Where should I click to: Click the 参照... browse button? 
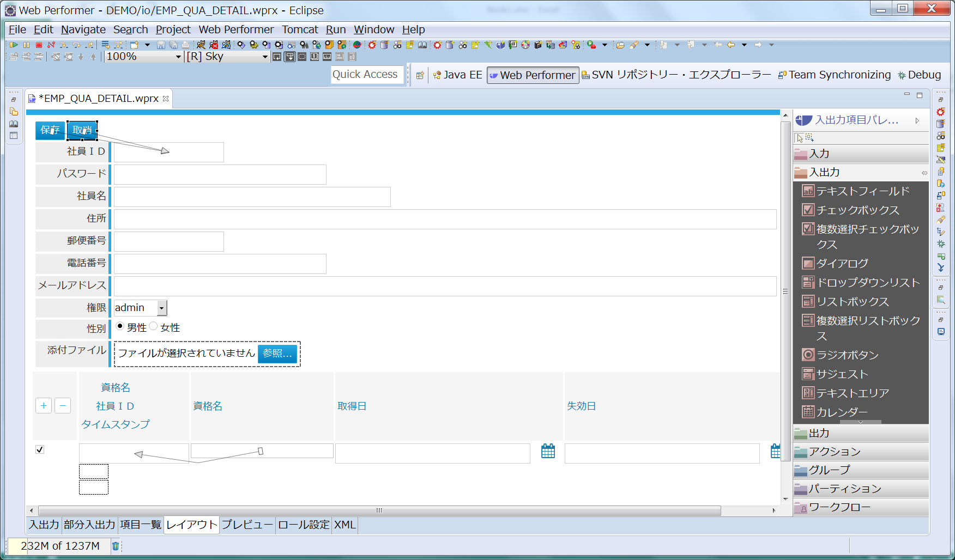[277, 354]
